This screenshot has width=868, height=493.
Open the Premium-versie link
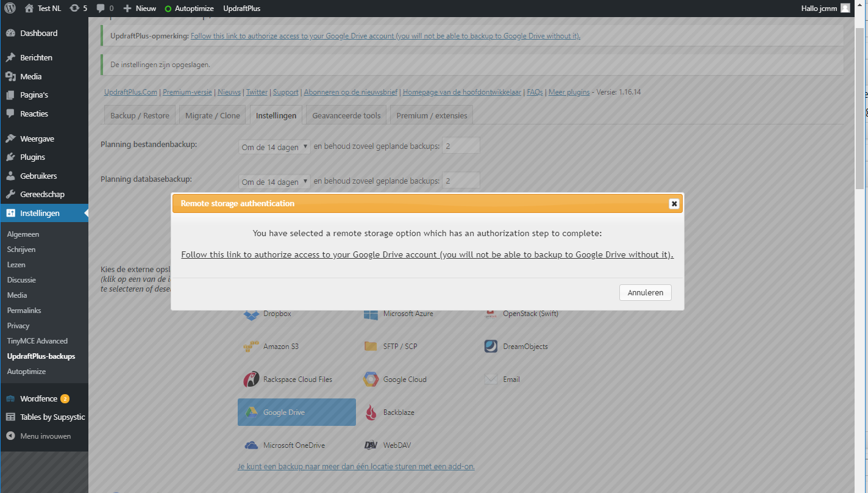click(187, 92)
